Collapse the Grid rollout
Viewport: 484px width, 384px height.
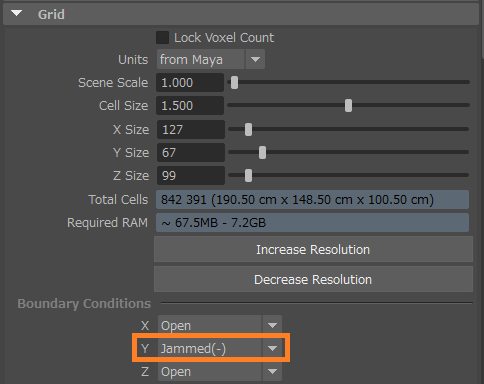[x=16, y=14]
